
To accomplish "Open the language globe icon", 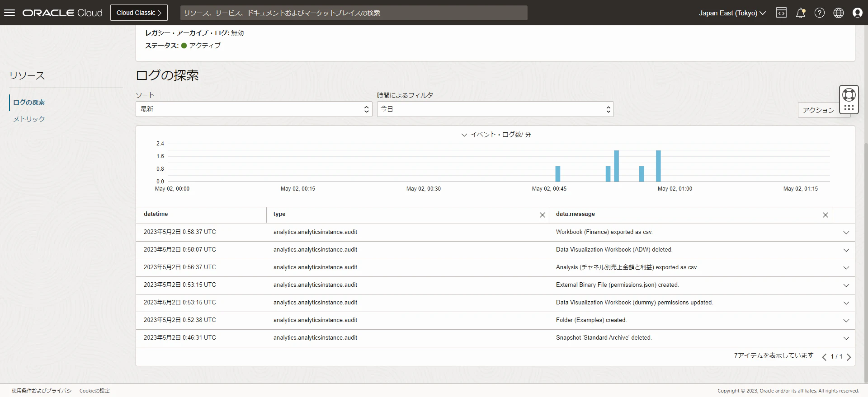I will 839,13.
